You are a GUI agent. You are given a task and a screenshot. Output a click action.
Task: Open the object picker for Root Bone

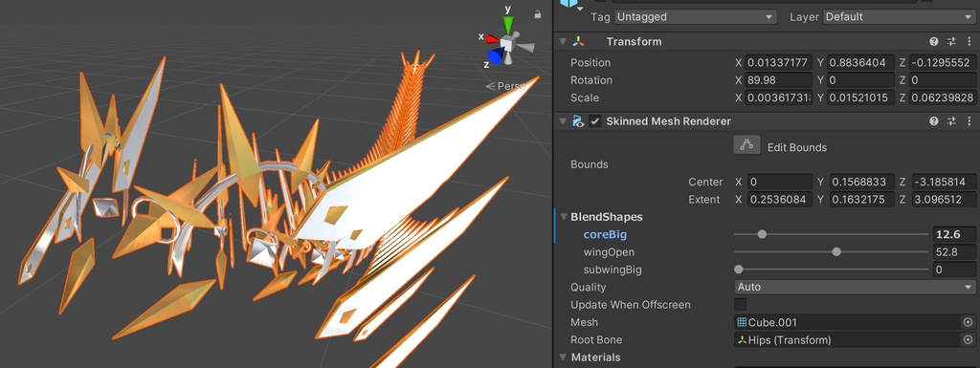(x=969, y=340)
